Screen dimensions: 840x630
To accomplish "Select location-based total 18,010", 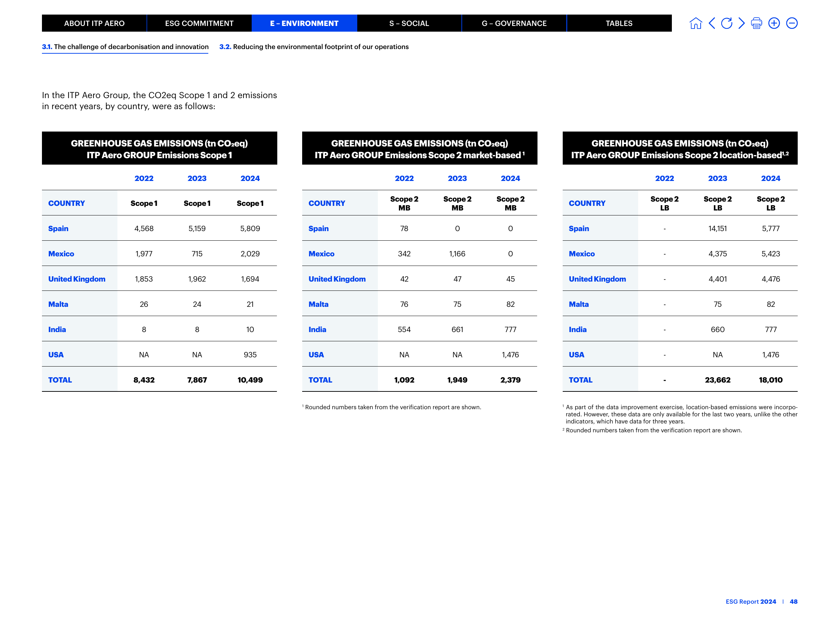I will (x=771, y=380).
